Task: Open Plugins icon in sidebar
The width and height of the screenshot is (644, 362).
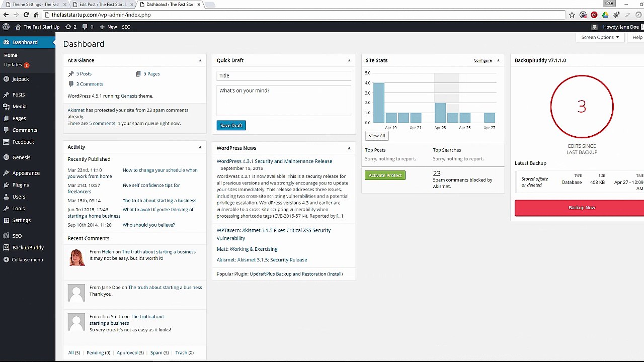Action: coord(6,185)
